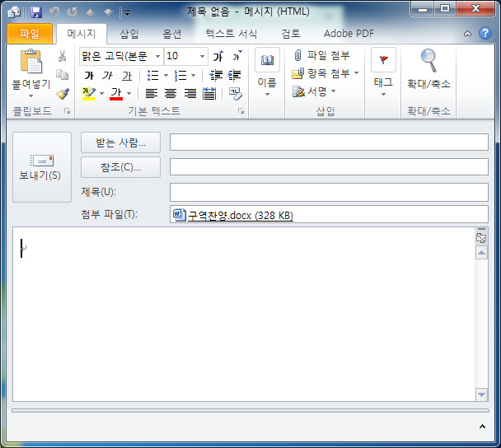Apply bulleted list

tap(153, 76)
